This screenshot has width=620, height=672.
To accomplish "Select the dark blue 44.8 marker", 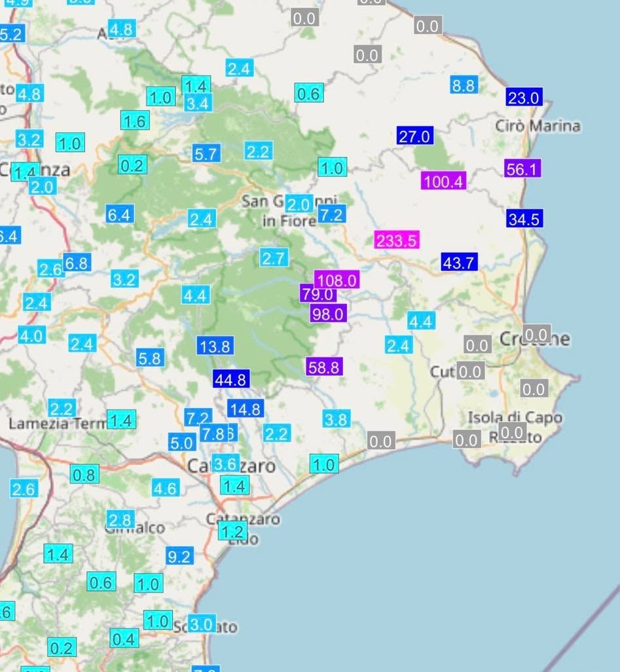I will click(231, 379).
